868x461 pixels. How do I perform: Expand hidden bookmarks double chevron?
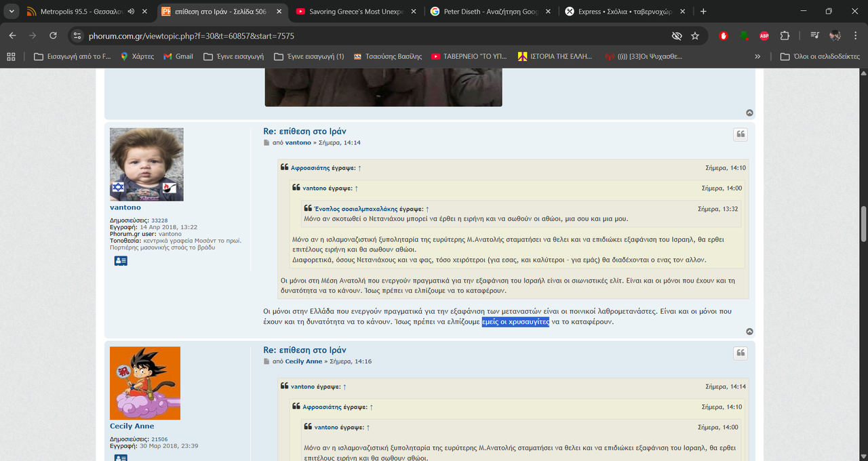pos(757,56)
